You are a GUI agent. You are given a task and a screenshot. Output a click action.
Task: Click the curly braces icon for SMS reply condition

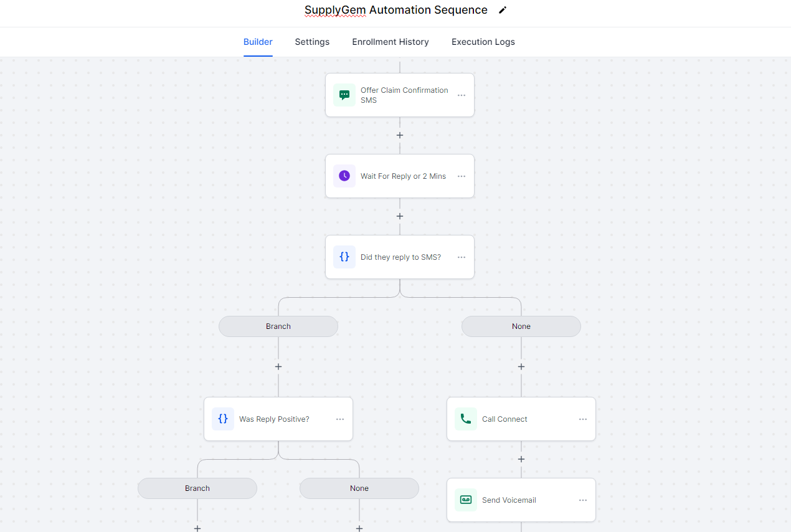[344, 257]
